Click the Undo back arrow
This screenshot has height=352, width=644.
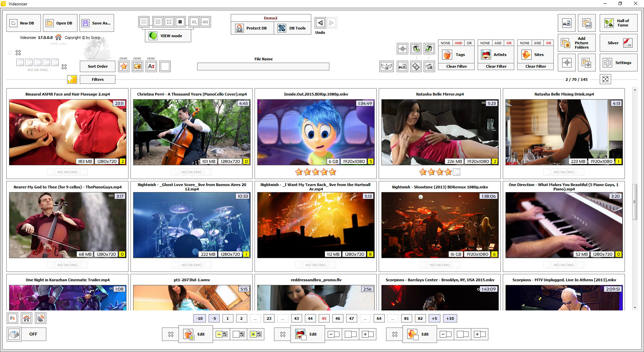320,23
